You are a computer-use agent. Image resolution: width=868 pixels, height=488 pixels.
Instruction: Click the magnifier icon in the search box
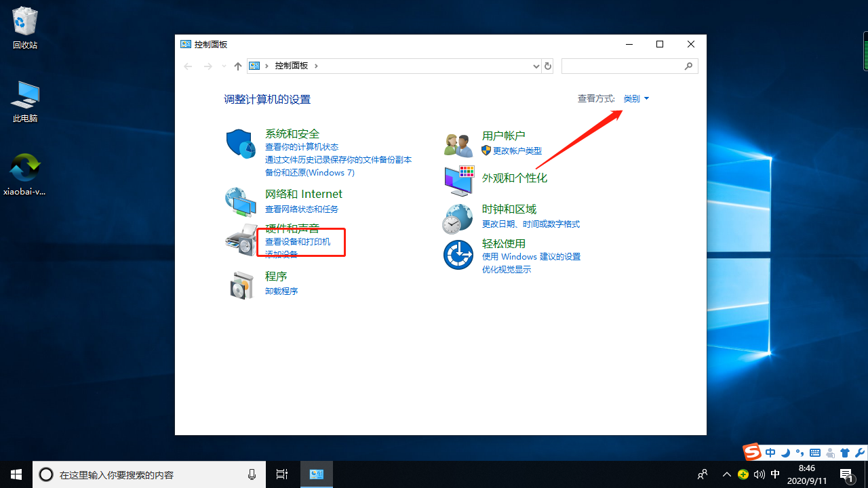click(x=689, y=66)
